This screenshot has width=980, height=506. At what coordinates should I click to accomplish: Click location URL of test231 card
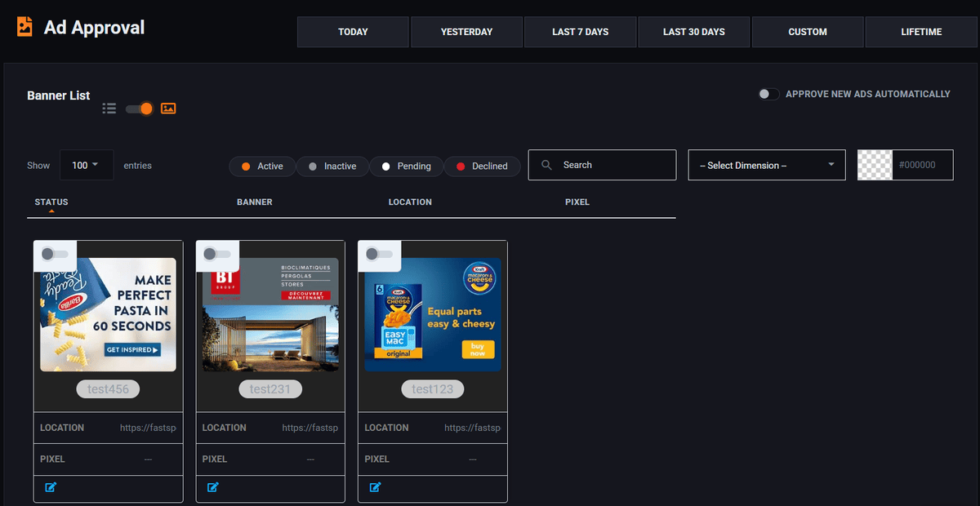[310, 428]
